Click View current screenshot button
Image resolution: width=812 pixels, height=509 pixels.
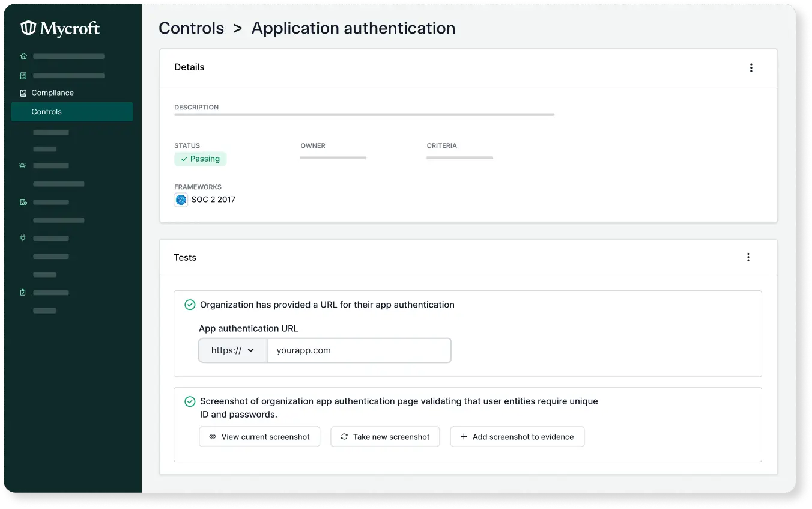[259, 437]
